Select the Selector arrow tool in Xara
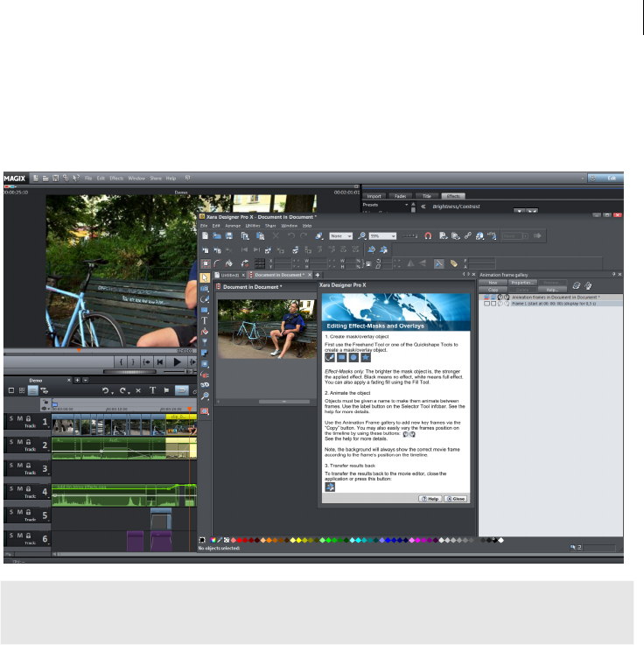 pyautogui.click(x=205, y=278)
